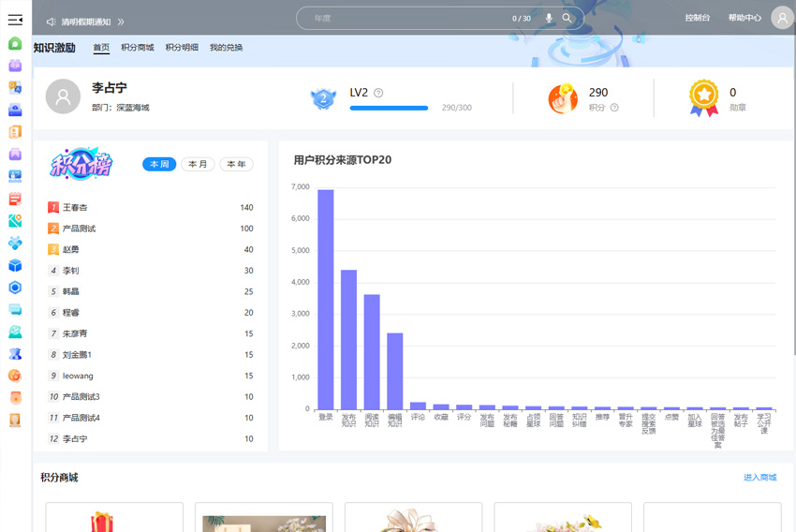796x532 pixels.
Task: Open the 控制台 link
Action: (697, 18)
